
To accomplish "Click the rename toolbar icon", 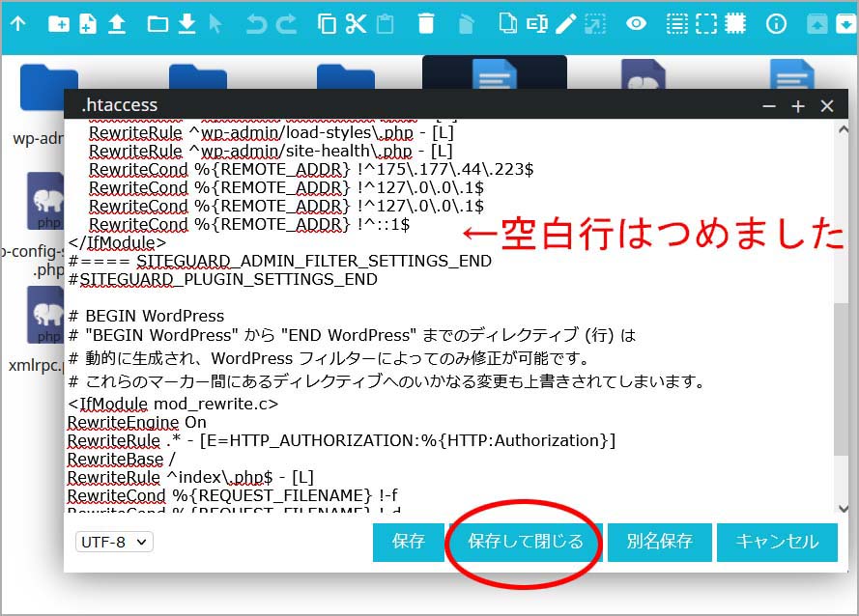I will point(537,23).
